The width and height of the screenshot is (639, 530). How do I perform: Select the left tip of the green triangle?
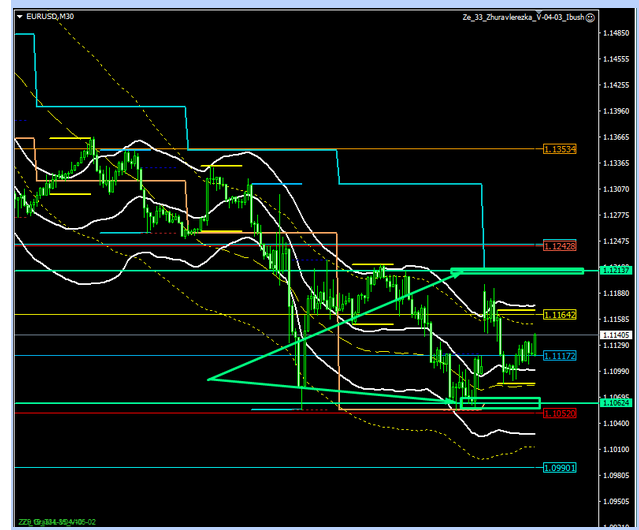pos(208,379)
